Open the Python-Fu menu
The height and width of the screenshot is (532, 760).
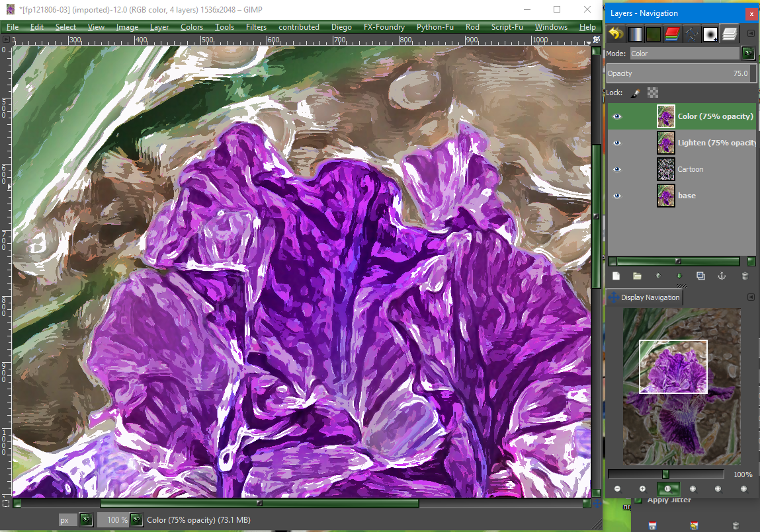click(x=435, y=27)
